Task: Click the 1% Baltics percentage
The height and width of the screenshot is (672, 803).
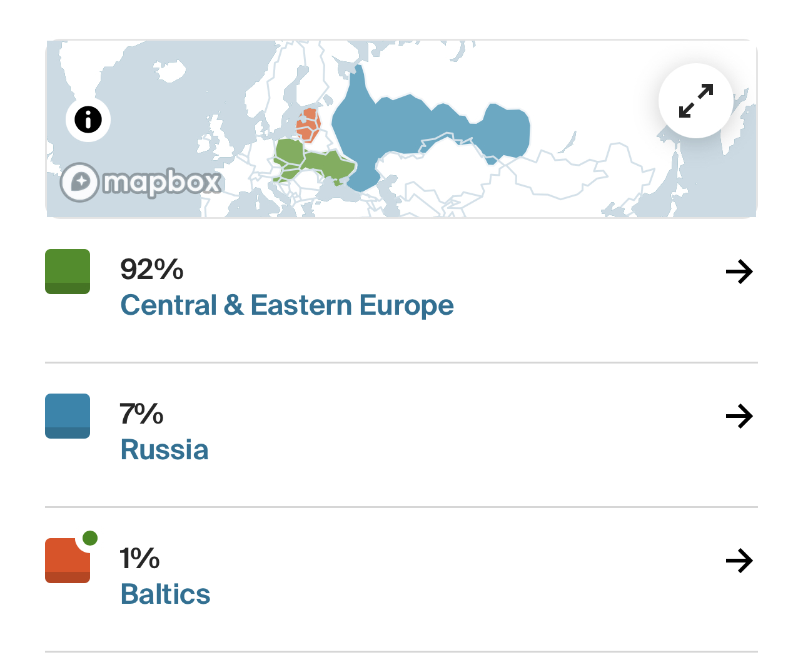Action: pos(139,559)
